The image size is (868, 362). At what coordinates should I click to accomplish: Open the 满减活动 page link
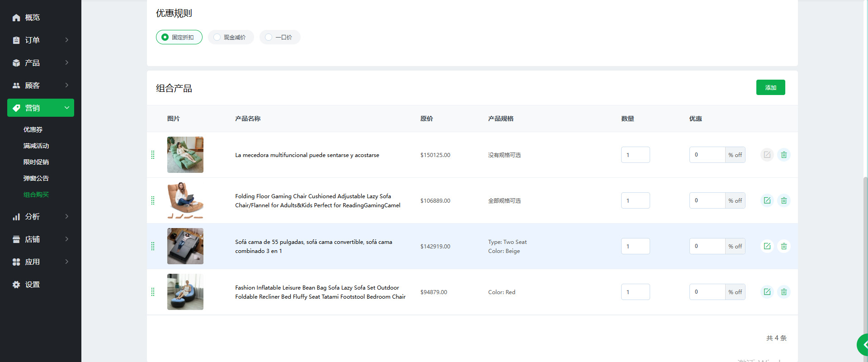click(x=36, y=146)
